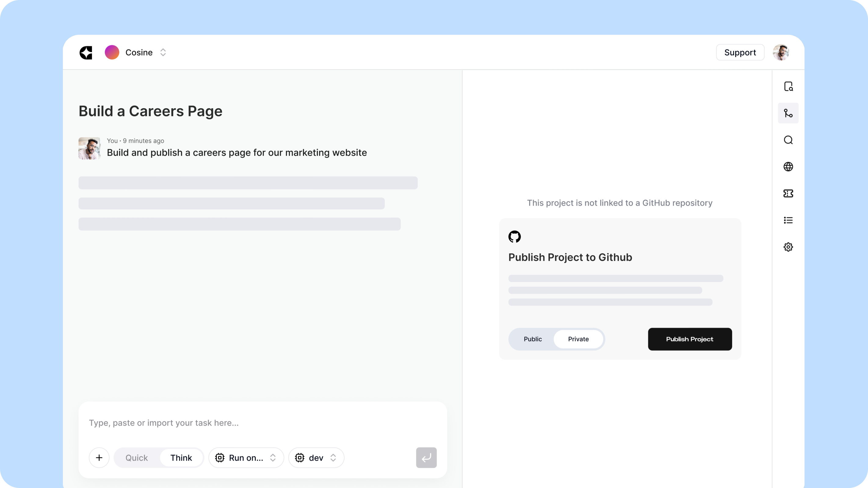Click the task input text field

click(262, 423)
